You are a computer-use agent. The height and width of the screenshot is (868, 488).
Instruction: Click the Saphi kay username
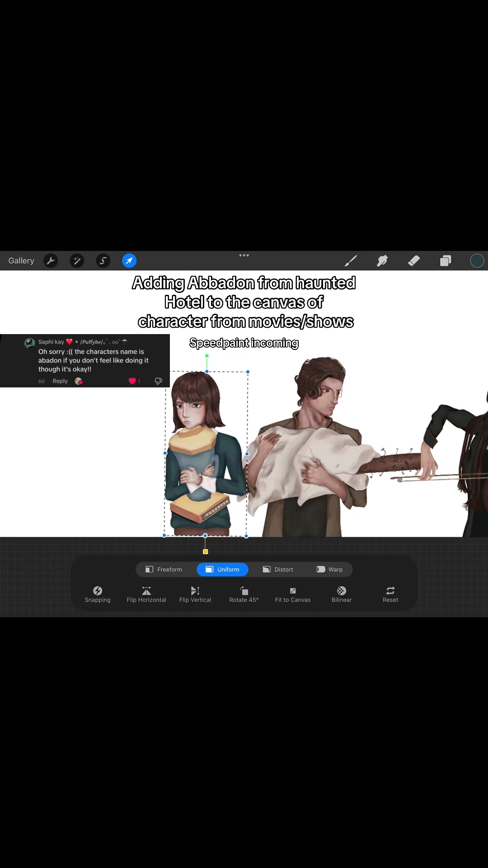51,342
